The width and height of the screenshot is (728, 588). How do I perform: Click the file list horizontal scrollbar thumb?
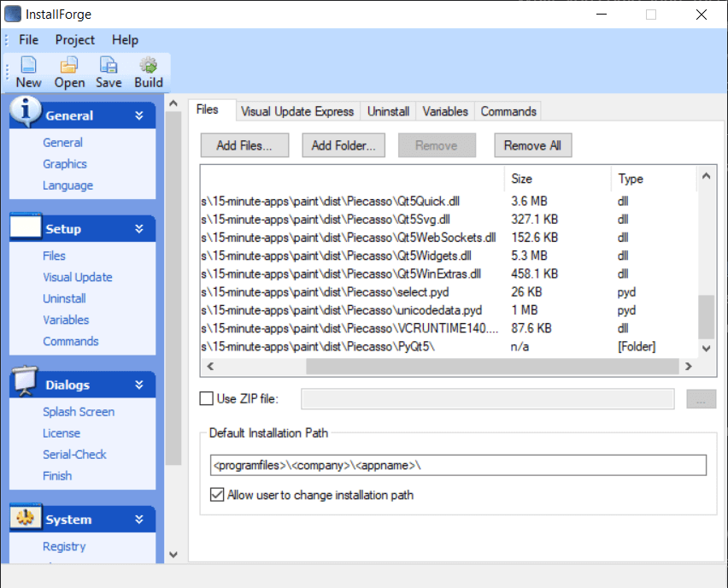pyautogui.click(x=492, y=366)
